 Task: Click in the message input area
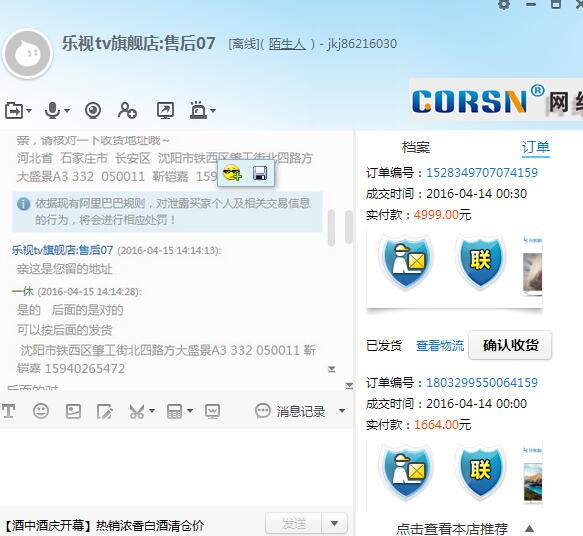[x=177, y=466]
